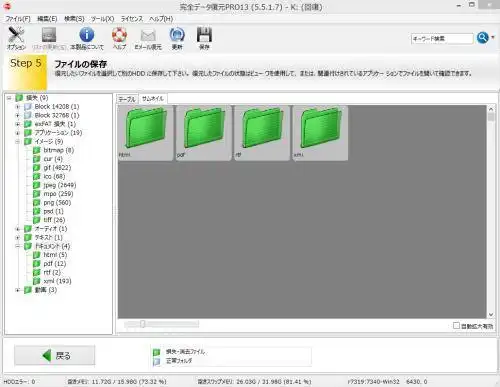This screenshot has width=500, height=387.
Task: Collapse the Image (9) tree node
Action: [18, 142]
